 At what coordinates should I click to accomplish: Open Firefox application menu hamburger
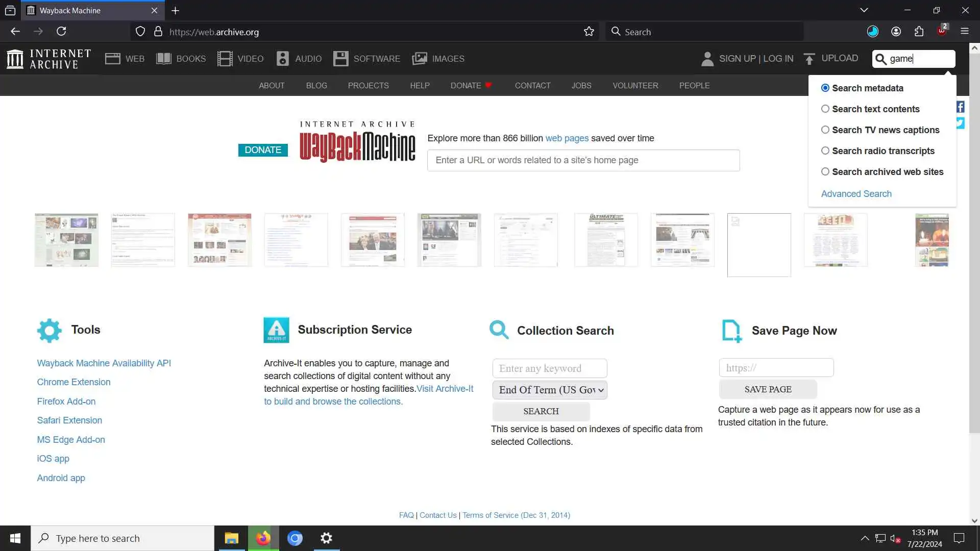964,32
